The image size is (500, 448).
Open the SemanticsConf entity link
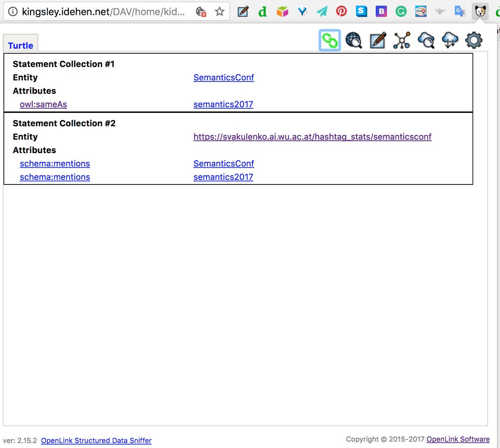(x=223, y=77)
